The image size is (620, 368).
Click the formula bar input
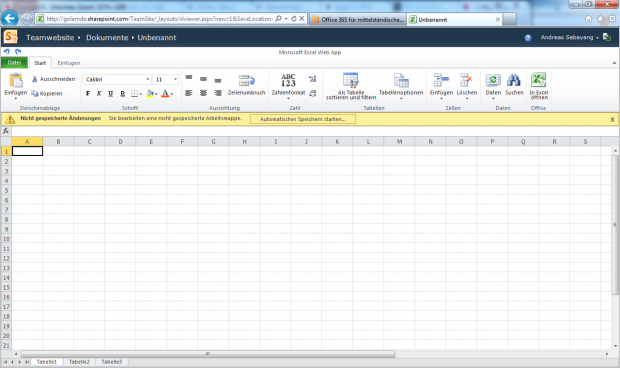(x=315, y=131)
